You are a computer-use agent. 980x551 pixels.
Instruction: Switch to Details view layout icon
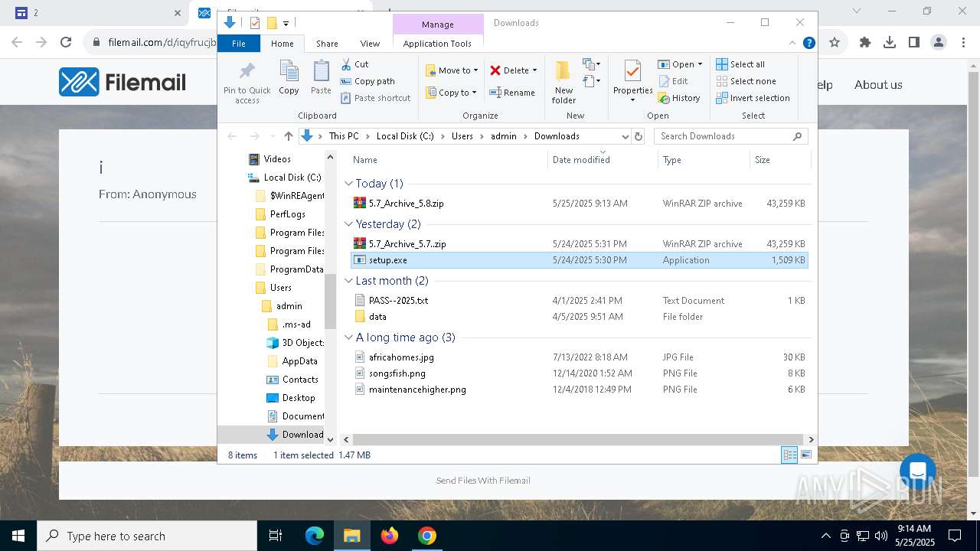[x=789, y=455]
